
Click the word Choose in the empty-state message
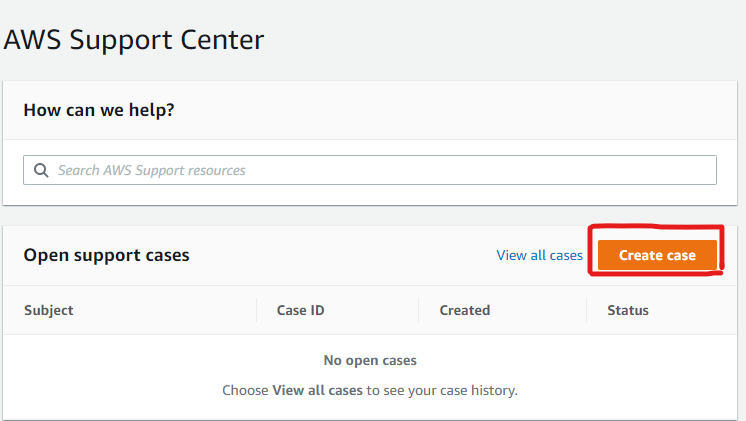(x=245, y=390)
